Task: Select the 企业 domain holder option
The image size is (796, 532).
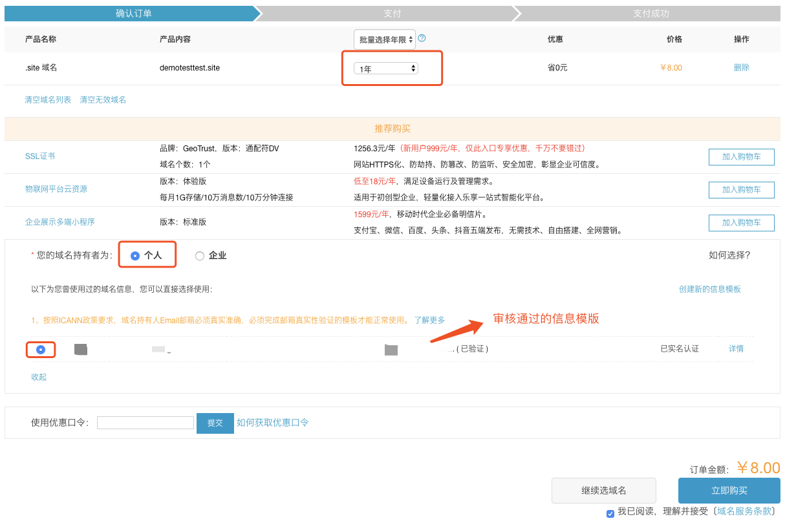Action: click(x=200, y=255)
